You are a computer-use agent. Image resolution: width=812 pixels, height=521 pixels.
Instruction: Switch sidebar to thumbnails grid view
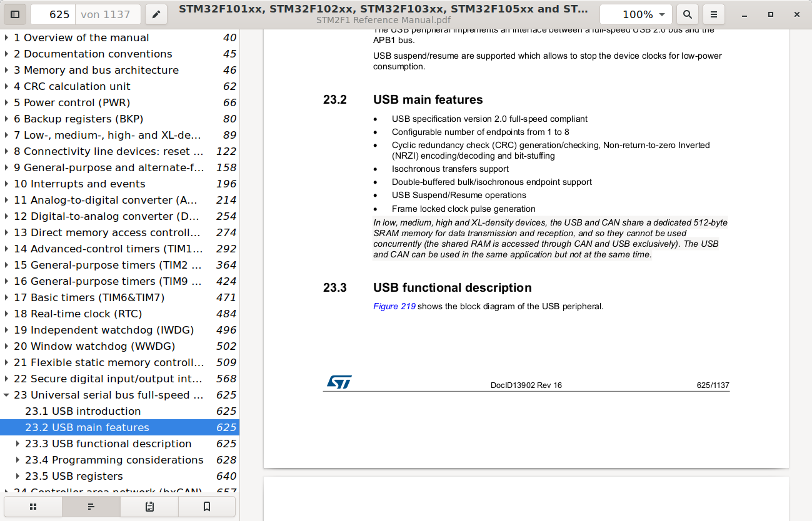33,507
